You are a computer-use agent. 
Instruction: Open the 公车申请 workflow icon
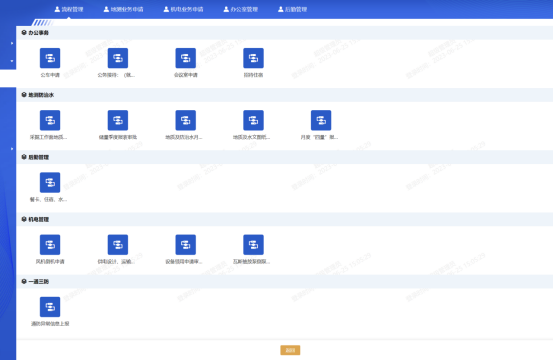pos(50,58)
